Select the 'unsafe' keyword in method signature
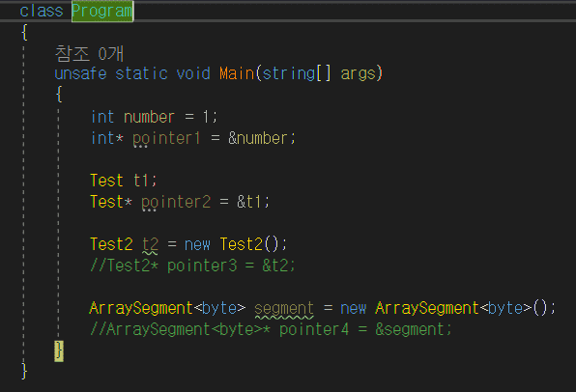The width and height of the screenshot is (576, 392). pyautogui.click(x=80, y=73)
